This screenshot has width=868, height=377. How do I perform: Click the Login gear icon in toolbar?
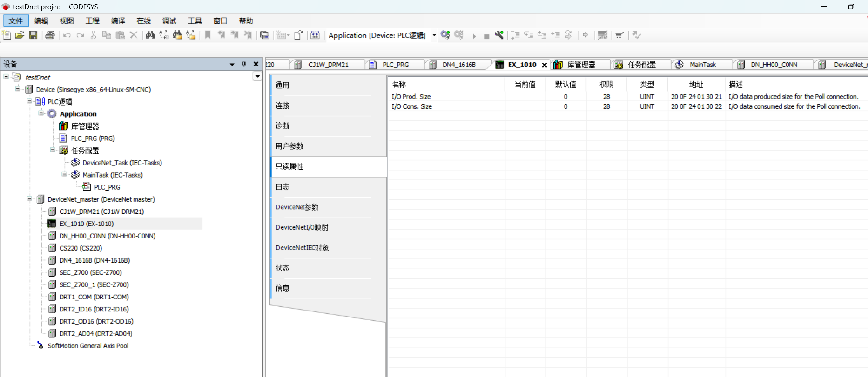pos(445,35)
